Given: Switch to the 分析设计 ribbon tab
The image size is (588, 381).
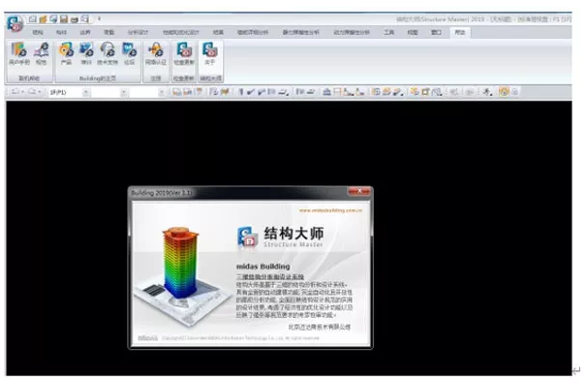Looking at the screenshot, I should tap(138, 33).
